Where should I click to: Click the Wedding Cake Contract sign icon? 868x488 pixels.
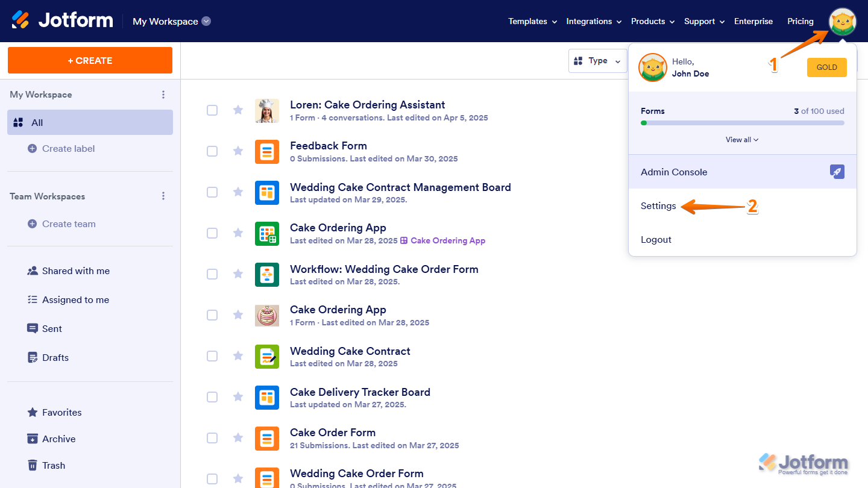pyautogui.click(x=267, y=357)
